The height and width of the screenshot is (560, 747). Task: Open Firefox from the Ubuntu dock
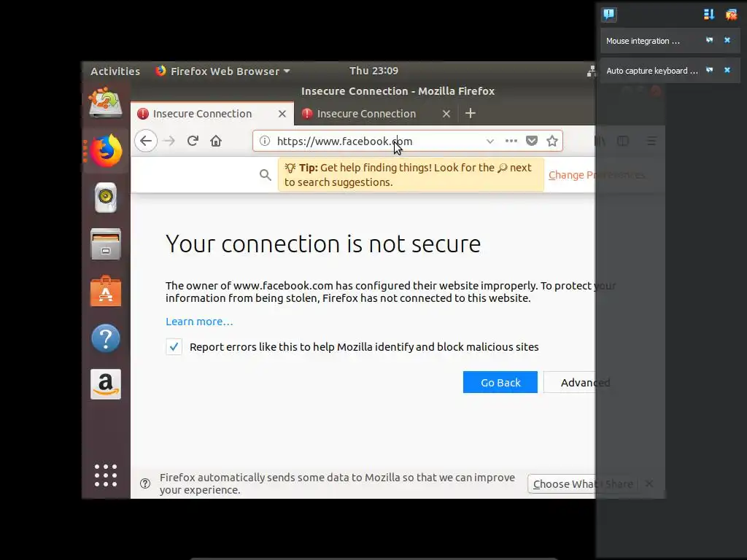pyautogui.click(x=106, y=150)
